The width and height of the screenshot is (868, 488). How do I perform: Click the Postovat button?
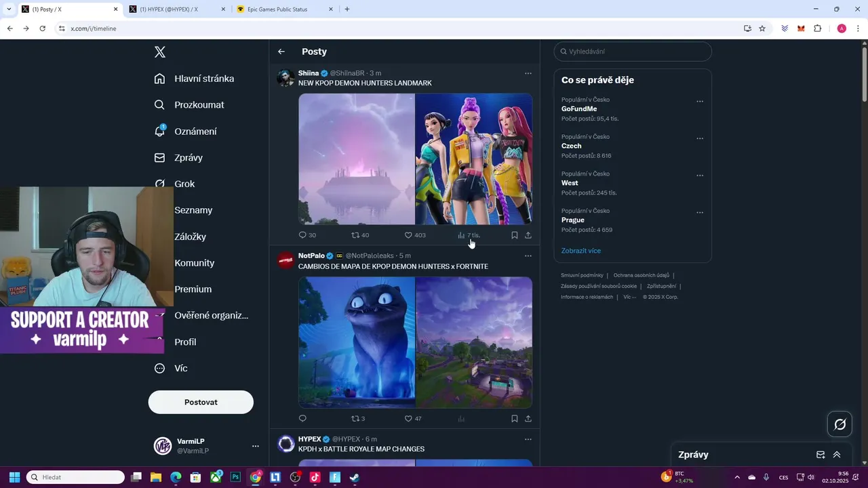[201, 402]
